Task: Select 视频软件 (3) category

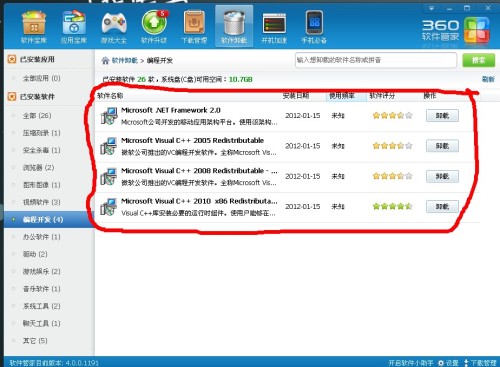Action: click(x=41, y=202)
